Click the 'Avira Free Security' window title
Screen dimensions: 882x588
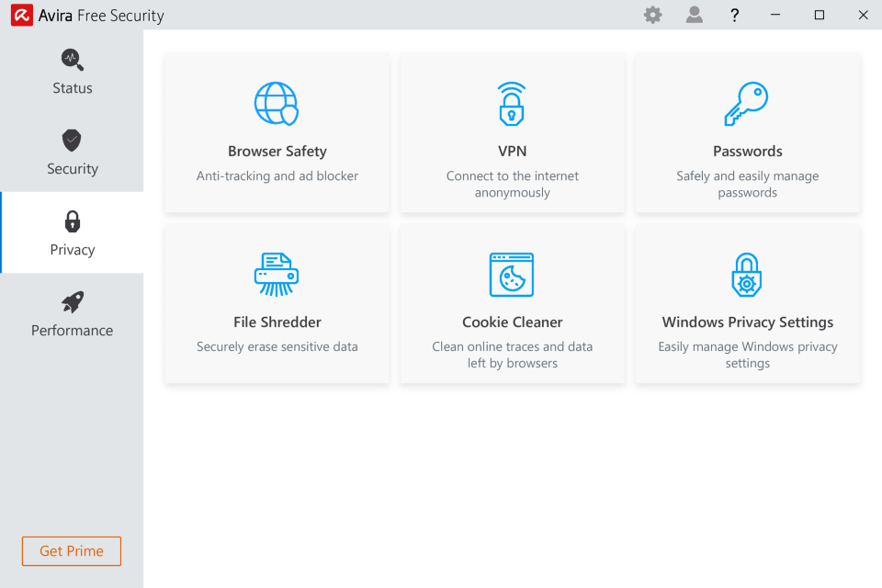[x=101, y=16]
